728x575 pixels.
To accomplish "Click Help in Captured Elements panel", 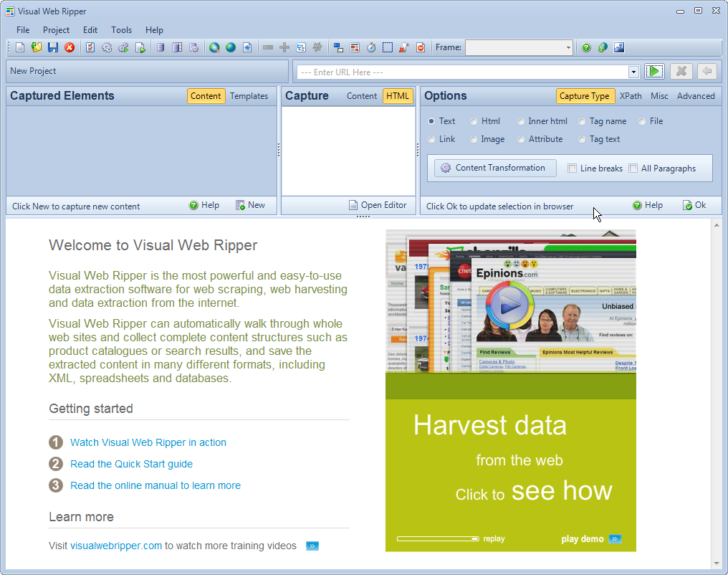I will pos(204,205).
